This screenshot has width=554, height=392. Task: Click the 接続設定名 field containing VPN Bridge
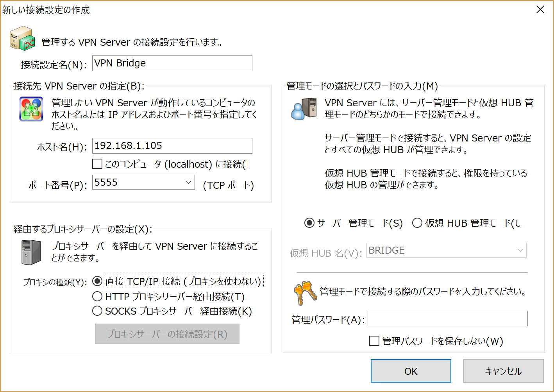172,63
